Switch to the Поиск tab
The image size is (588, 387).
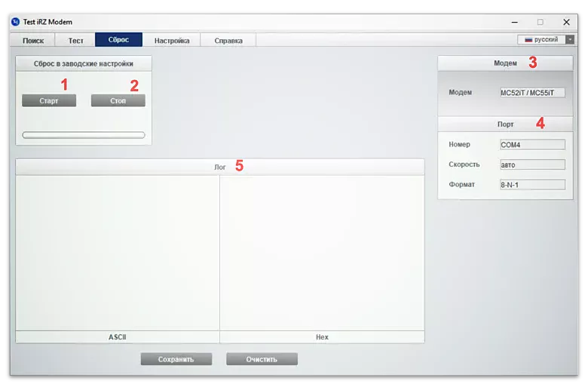coord(33,41)
